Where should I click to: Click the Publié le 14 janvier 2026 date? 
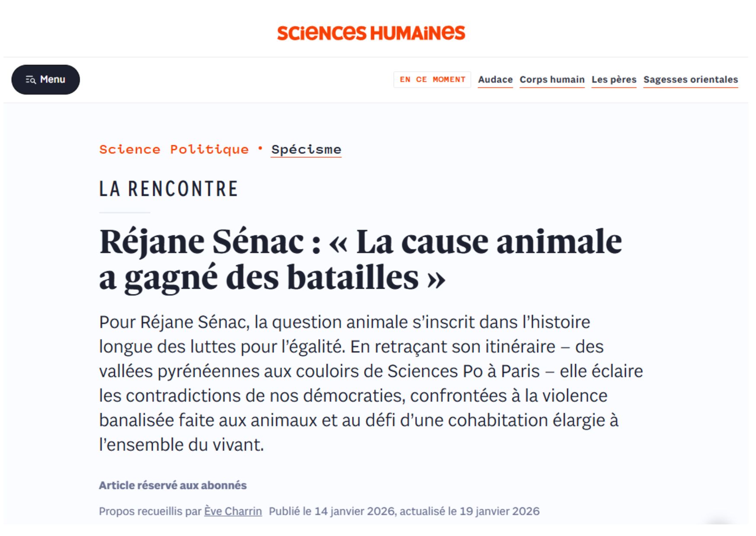332,511
